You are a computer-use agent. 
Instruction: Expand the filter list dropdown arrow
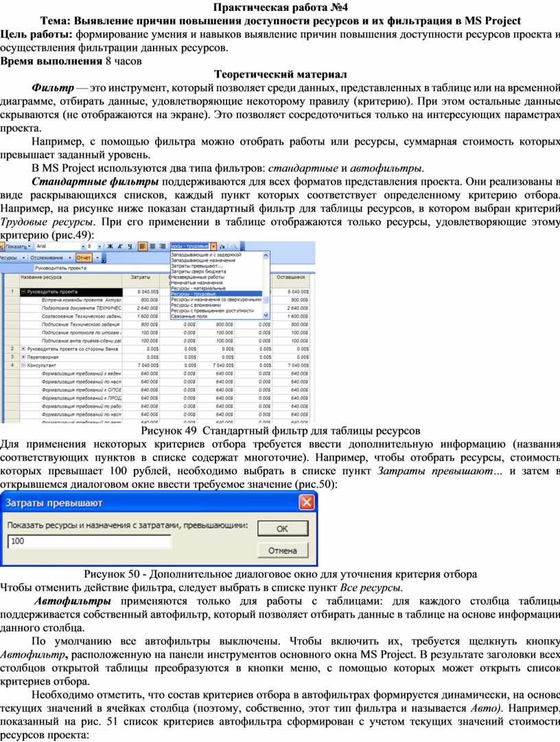coord(214,246)
